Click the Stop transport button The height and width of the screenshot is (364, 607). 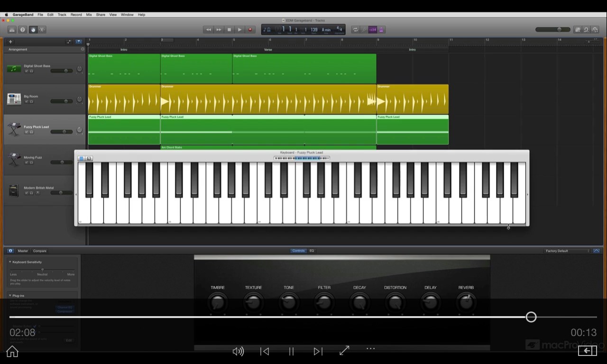pyautogui.click(x=229, y=30)
